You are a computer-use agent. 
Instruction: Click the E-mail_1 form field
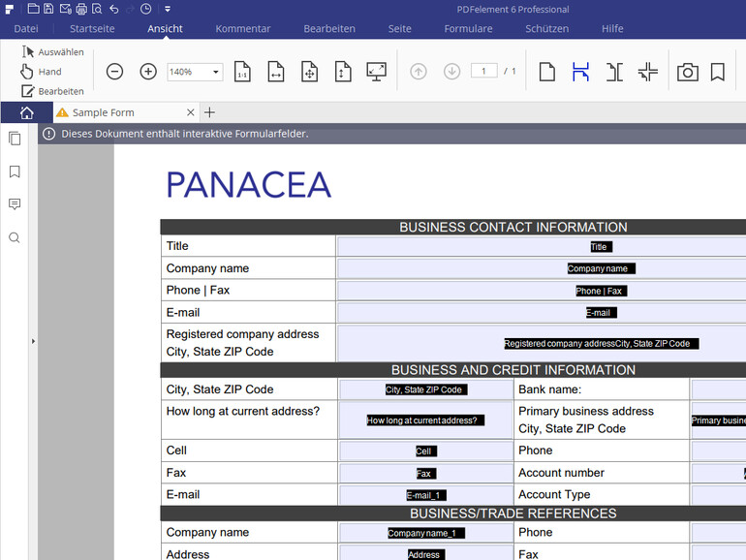point(426,495)
